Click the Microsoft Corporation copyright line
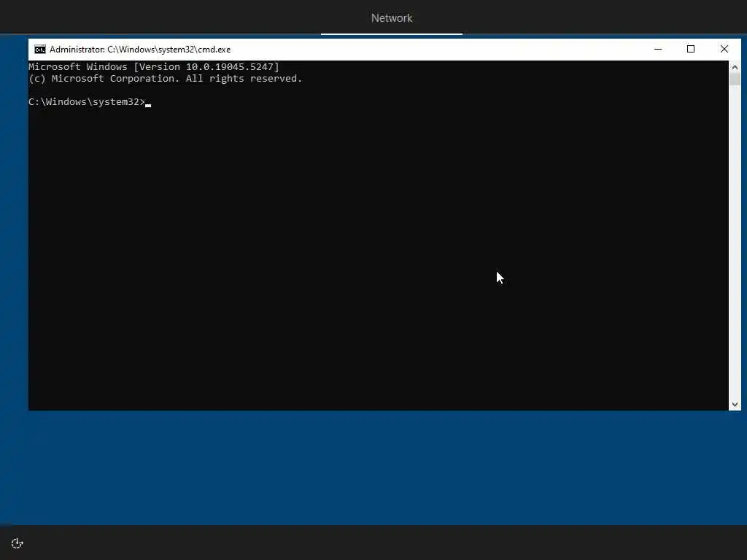The width and height of the screenshot is (747, 560). pos(166,79)
